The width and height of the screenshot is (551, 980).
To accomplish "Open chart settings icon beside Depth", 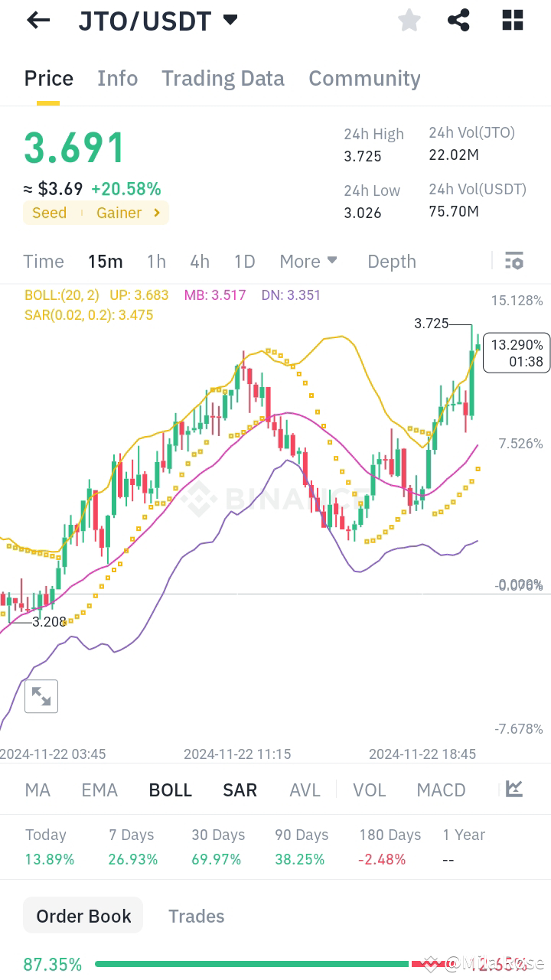I will 514,261.
